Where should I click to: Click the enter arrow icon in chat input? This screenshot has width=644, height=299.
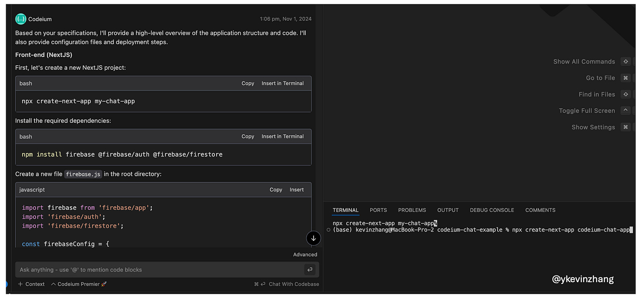(x=310, y=269)
